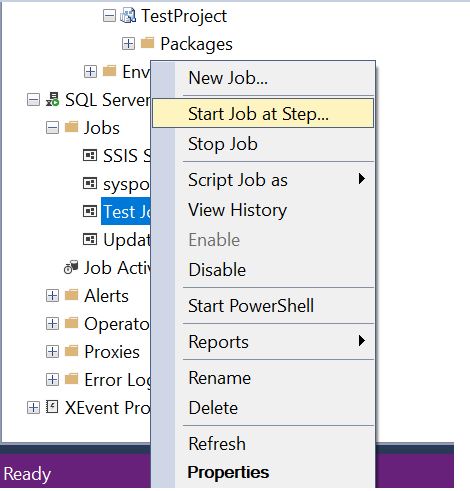
Task: Expand the Packages folder
Action: [128, 44]
